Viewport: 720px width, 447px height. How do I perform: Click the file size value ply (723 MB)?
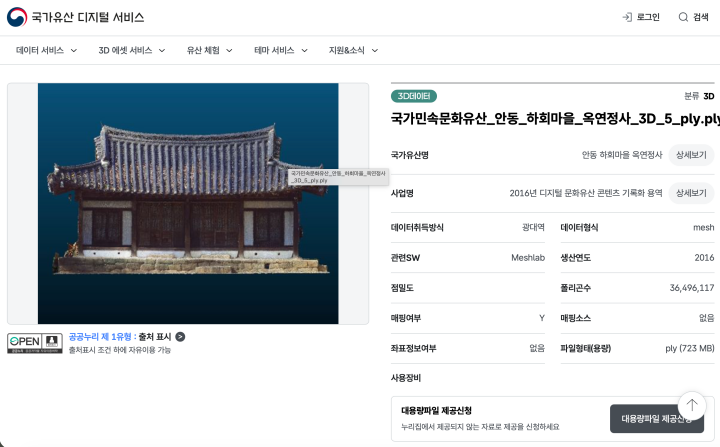(x=690, y=348)
